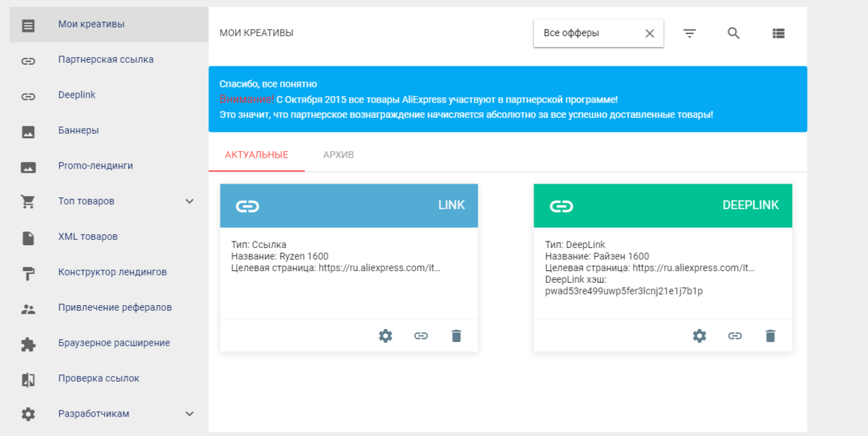This screenshot has height=436, width=868.
Task: Dismiss notice via 'Спасибо, все понятно'
Action: coord(268,84)
